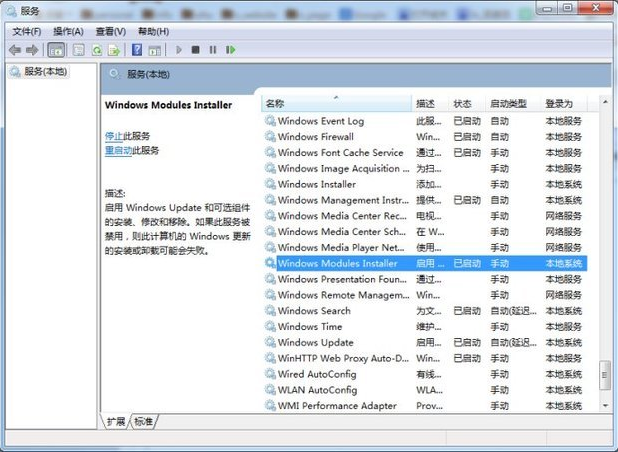
Task: Sort by the 名称 column header
Action: coord(276,103)
